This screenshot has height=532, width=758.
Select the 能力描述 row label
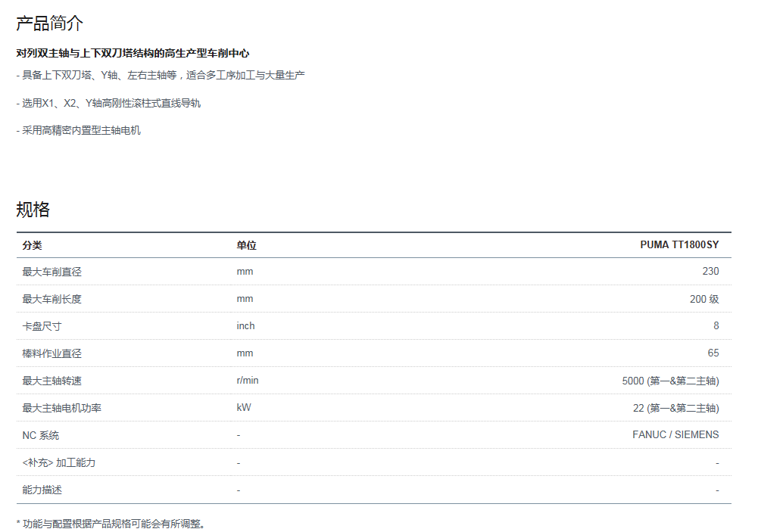pyautogui.click(x=42, y=490)
